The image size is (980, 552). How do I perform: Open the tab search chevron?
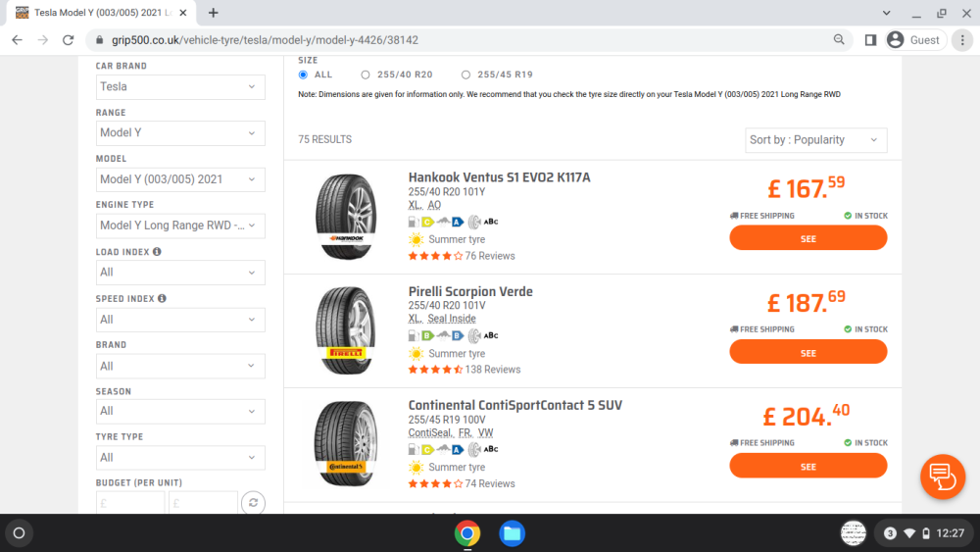tap(886, 13)
